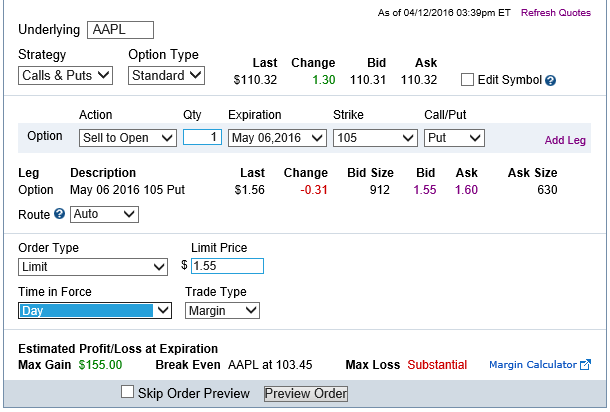Click the Break Even AAPL at 103.45 text

tap(270, 365)
